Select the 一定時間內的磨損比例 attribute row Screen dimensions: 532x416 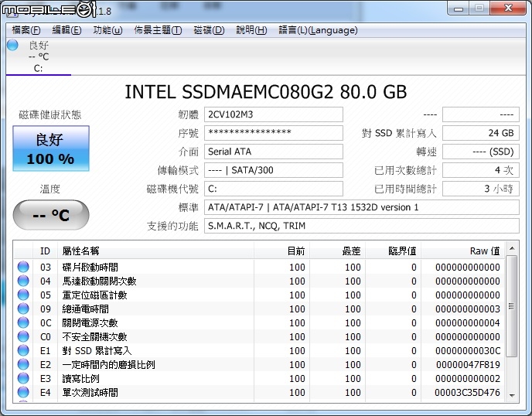[259, 364]
